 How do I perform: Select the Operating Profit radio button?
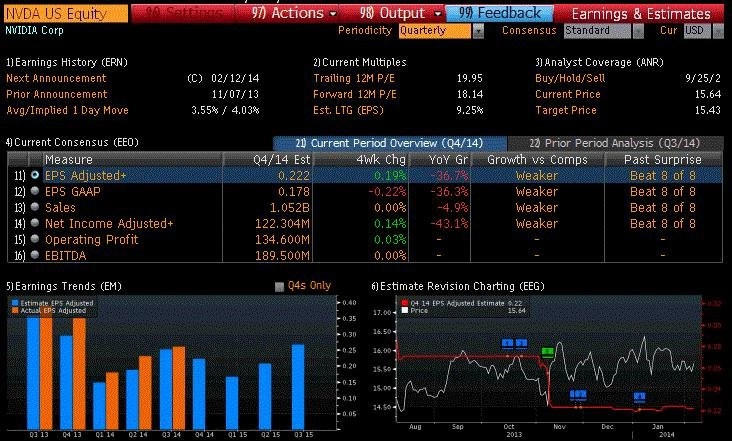click(x=35, y=239)
